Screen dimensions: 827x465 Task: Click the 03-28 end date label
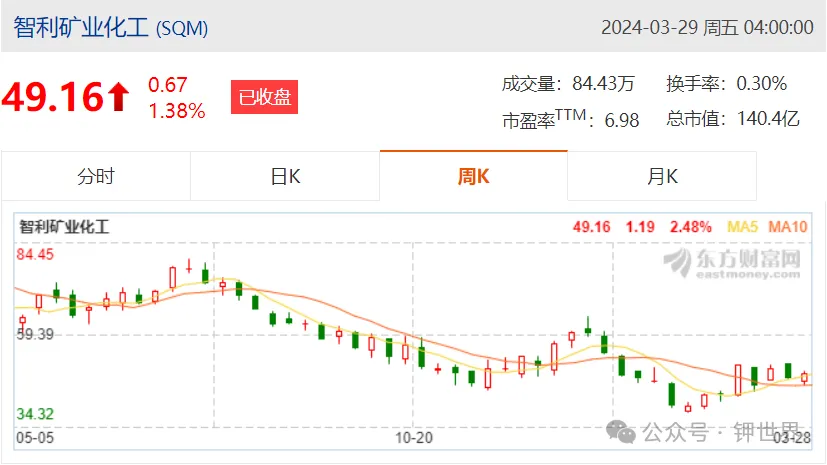coord(792,438)
